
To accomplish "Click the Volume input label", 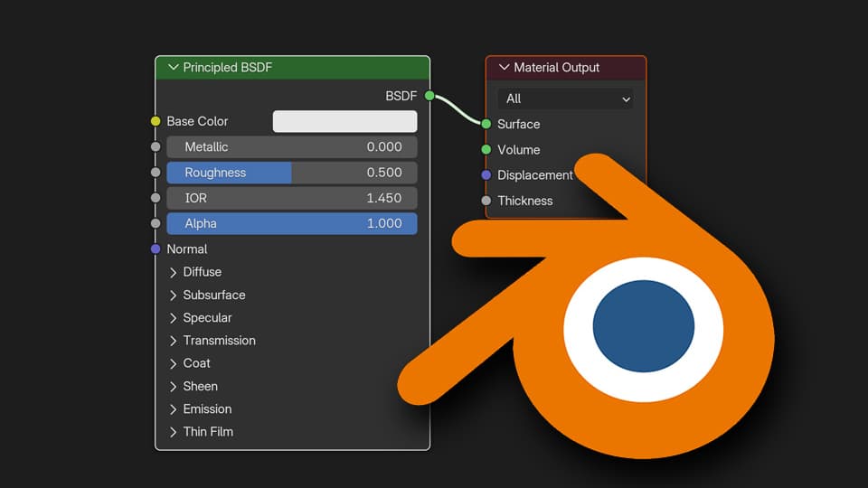I will coord(519,150).
